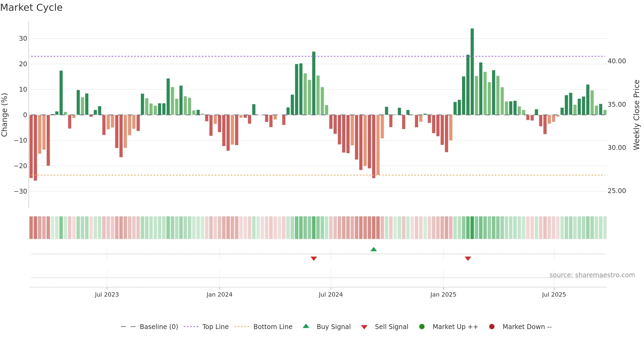Click the Jul 2025 x-axis label
The image size is (644, 362).
554,294
